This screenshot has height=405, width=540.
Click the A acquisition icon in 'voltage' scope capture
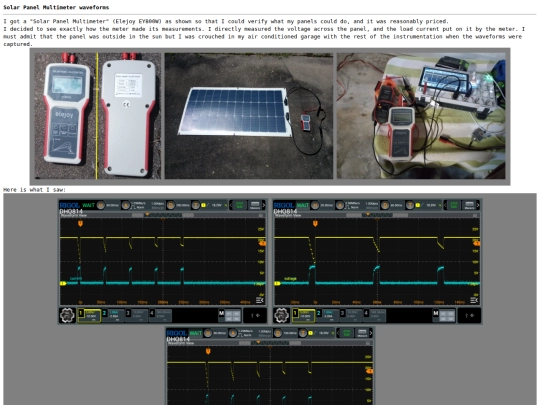click(340, 205)
